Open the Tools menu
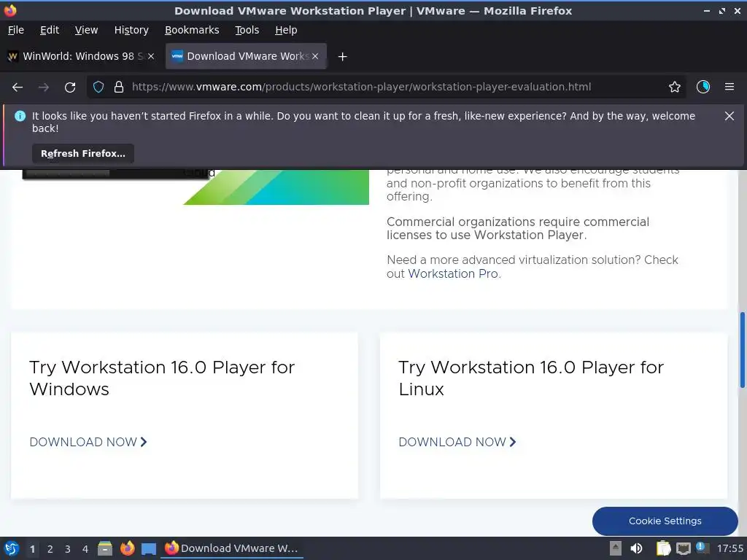The width and height of the screenshot is (747, 560). pyautogui.click(x=247, y=30)
